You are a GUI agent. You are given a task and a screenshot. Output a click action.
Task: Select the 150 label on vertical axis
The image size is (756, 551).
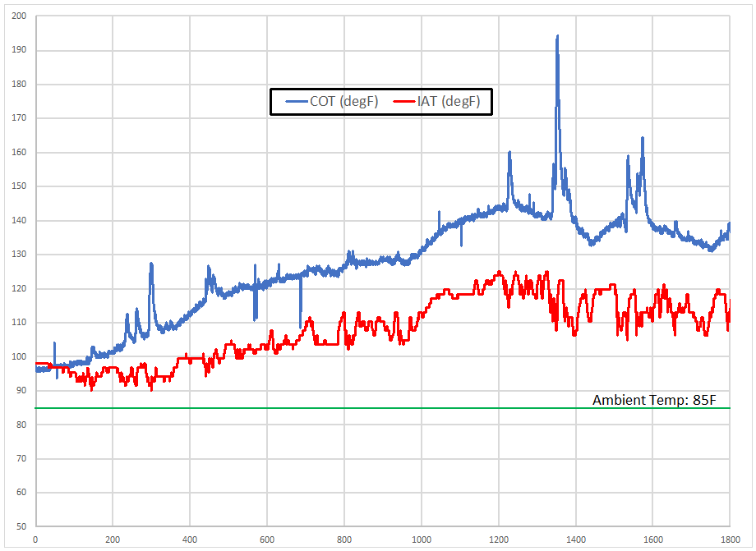pos(19,186)
